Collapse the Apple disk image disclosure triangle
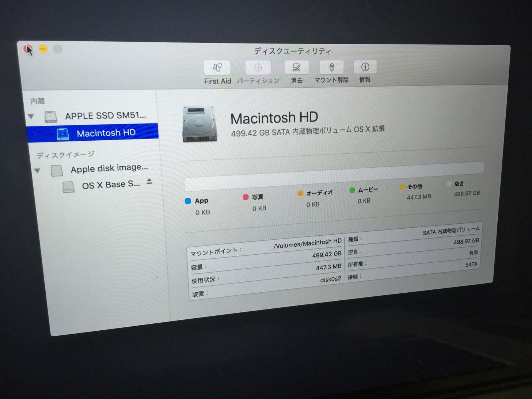Image resolution: width=532 pixels, height=399 pixels. coord(37,171)
